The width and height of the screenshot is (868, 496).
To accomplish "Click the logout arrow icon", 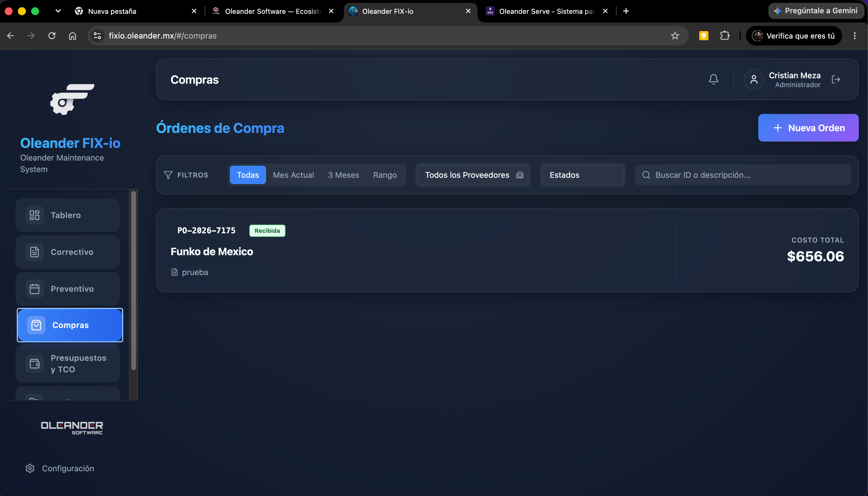I will click(836, 79).
